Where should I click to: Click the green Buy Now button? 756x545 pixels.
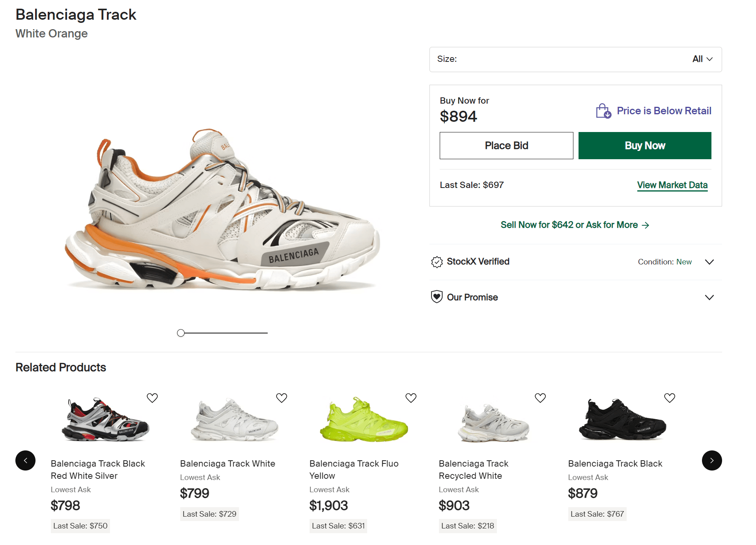tap(645, 146)
